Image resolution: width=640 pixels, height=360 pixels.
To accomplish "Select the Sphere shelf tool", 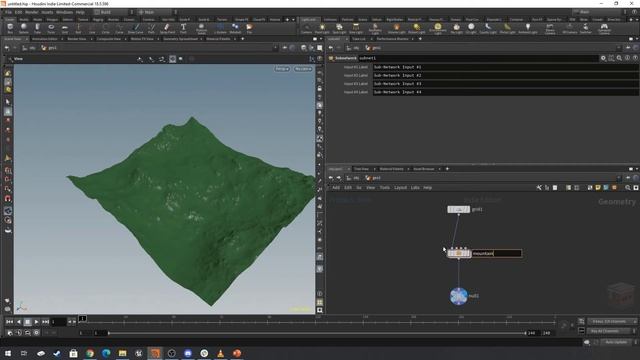I will pyautogui.click(x=24, y=28).
